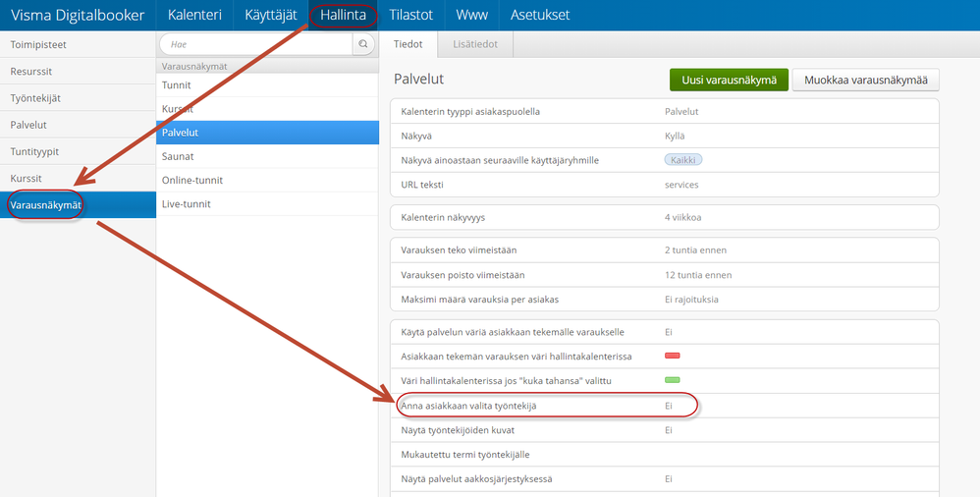The width and height of the screenshot is (980, 497).
Task: Select the Online-tunnit booking view
Action: (267, 180)
